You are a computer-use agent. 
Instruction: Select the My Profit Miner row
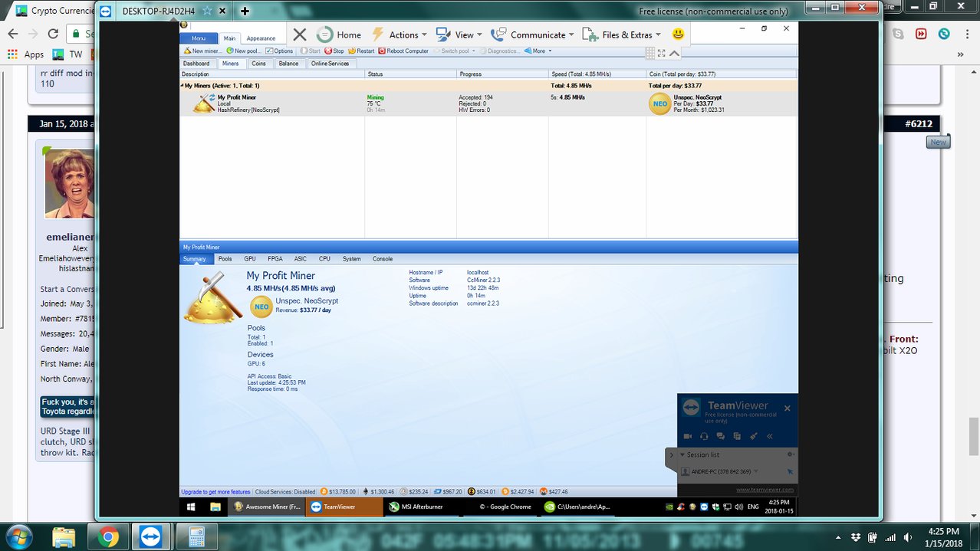click(x=488, y=103)
